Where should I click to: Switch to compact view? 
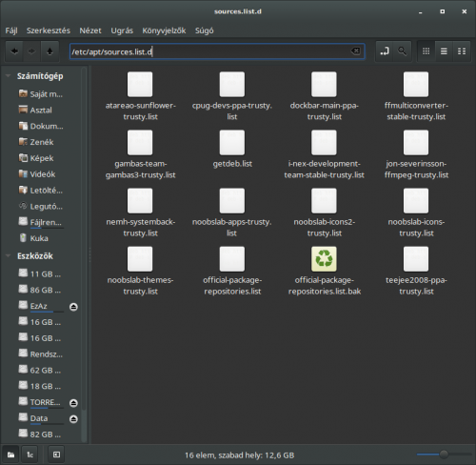pyautogui.click(x=462, y=51)
